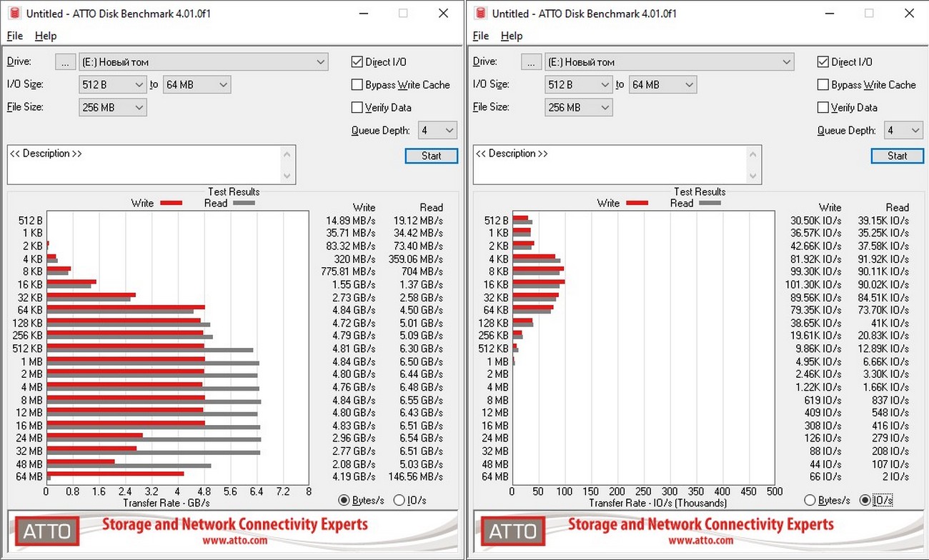Select the '12.89K IO/s' read result value
This screenshot has width=929, height=560.
coord(883,349)
